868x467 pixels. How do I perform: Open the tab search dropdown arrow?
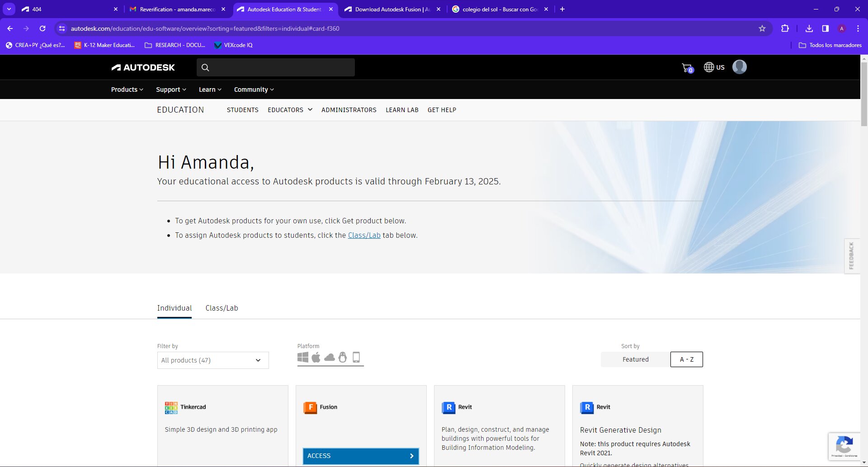click(x=9, y=9)
